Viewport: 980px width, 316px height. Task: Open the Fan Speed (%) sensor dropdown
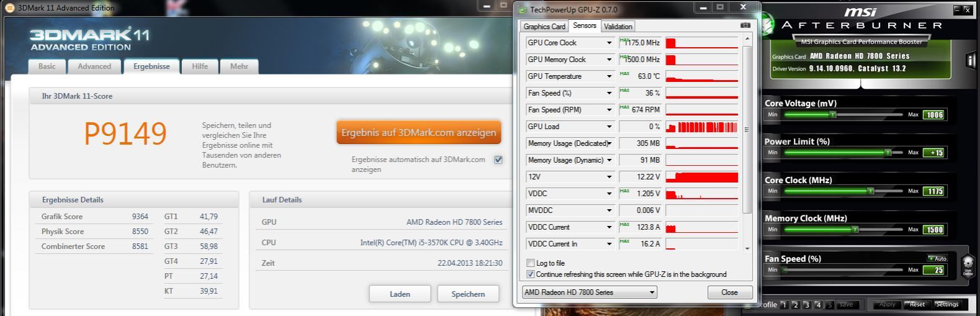(x=609, y=93)
